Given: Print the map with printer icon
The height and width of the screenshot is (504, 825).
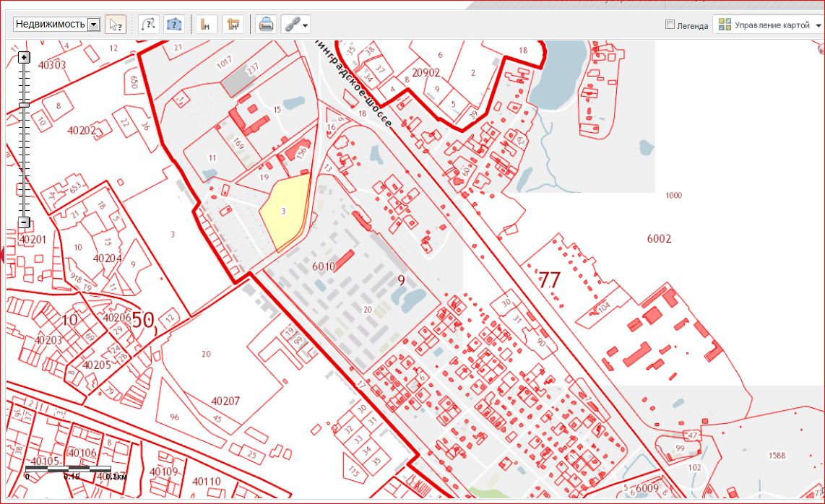Looking at the screenshot, I should (x=266, y=25).
